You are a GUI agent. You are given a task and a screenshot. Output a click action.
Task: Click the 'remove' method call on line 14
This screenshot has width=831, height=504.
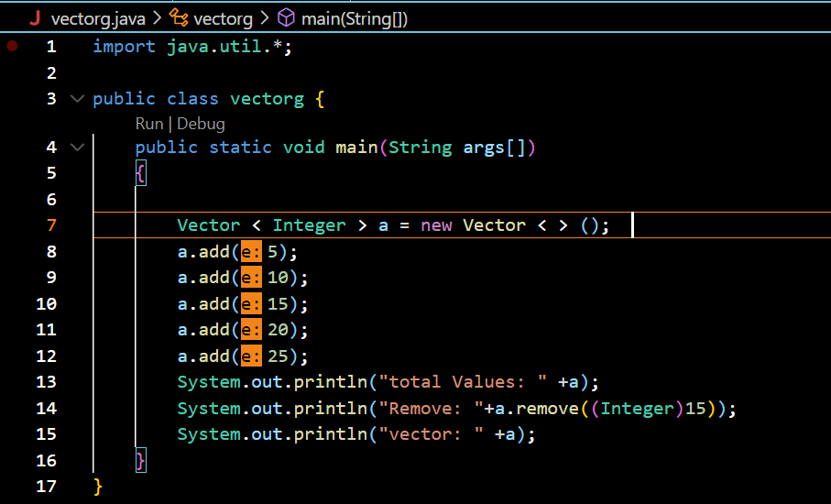coord(548,408)
